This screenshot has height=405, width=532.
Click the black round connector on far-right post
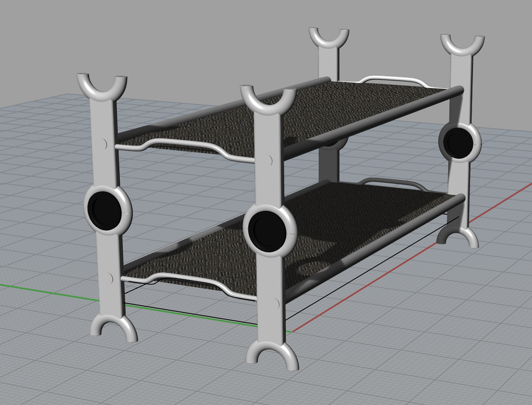(459, 142)
